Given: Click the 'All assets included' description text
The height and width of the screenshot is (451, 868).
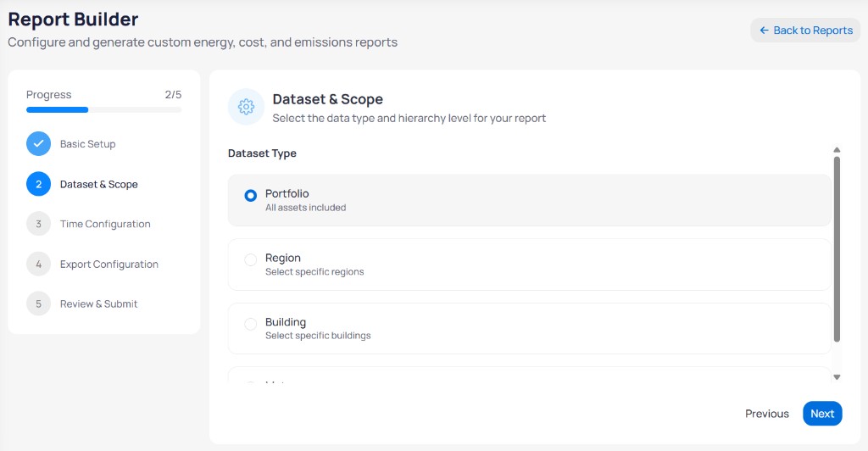Looking at the screenshot, I should [305, 208].
